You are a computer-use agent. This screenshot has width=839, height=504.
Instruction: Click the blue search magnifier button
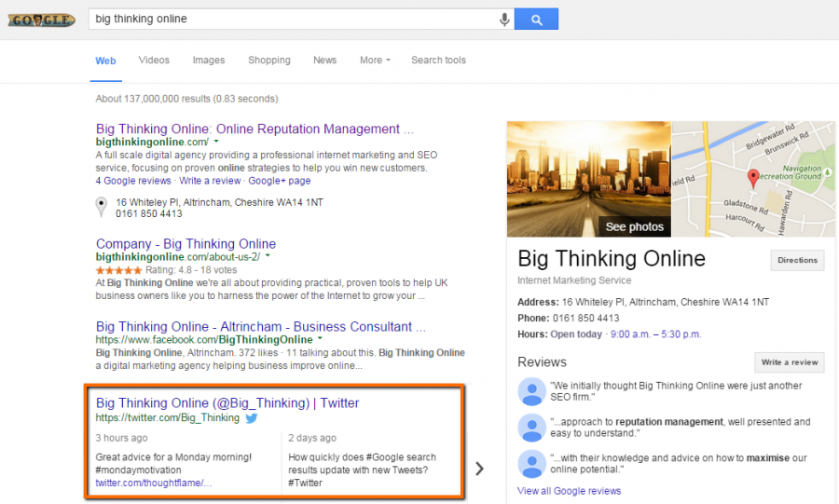click(536, 20)
